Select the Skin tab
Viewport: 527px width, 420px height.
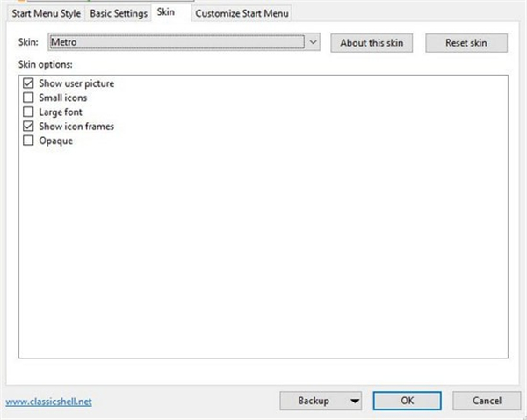pyautogui.click(x=166, y=13)
